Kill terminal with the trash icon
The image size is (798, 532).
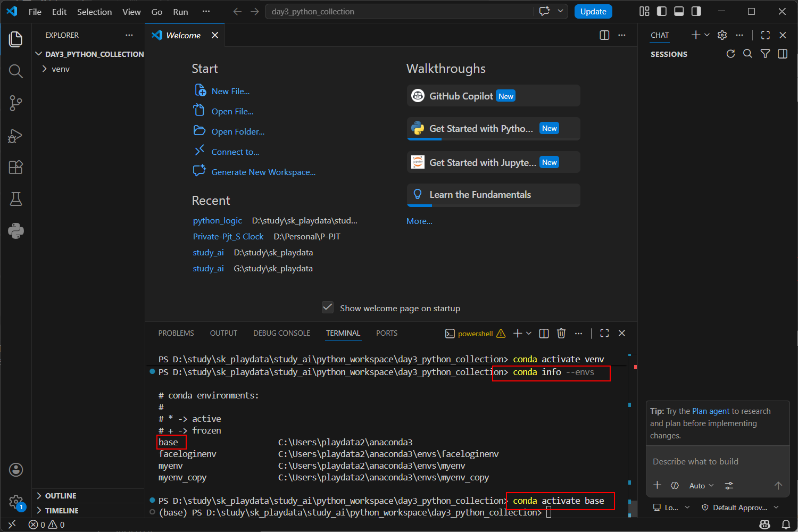(561, 333)
